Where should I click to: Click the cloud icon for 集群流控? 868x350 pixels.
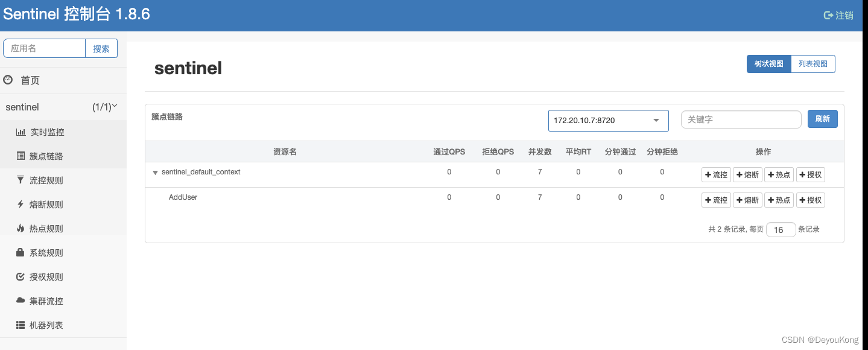pos(21,301)
